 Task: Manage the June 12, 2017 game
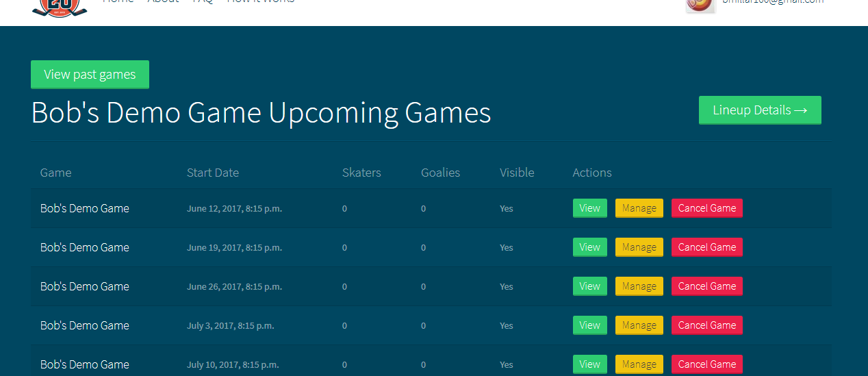[639, 208]
